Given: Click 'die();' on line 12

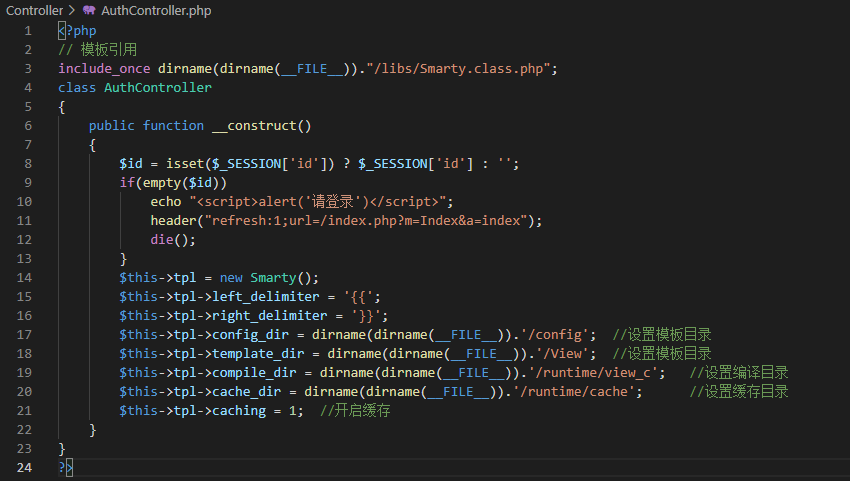Looking at the screenshot, I should pos(173,240).
